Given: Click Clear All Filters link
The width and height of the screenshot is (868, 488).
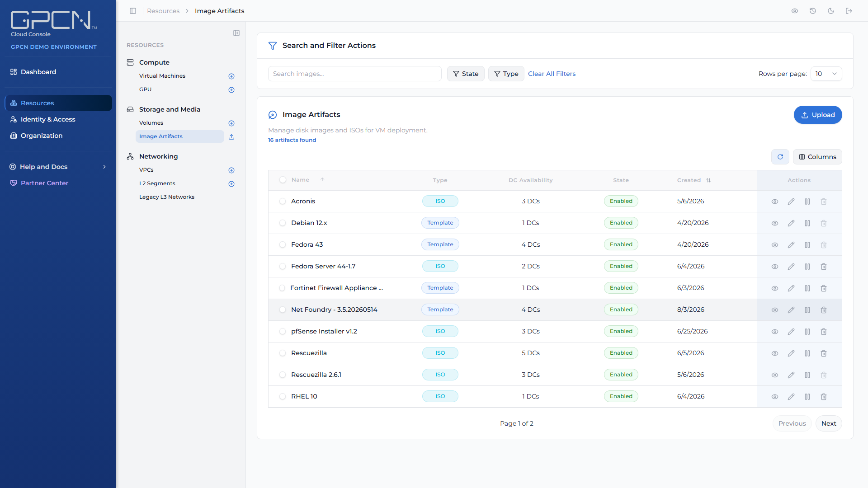Looking at the screenshot, I should tap(552, 74).
